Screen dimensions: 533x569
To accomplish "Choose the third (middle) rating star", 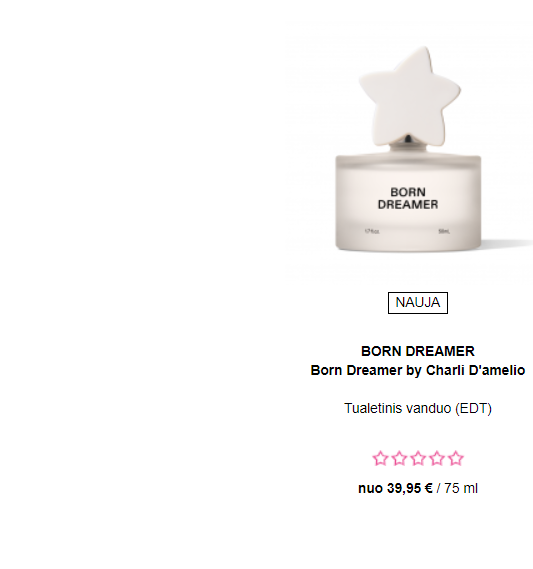I will pyautogui.click(x=418, y=458).
